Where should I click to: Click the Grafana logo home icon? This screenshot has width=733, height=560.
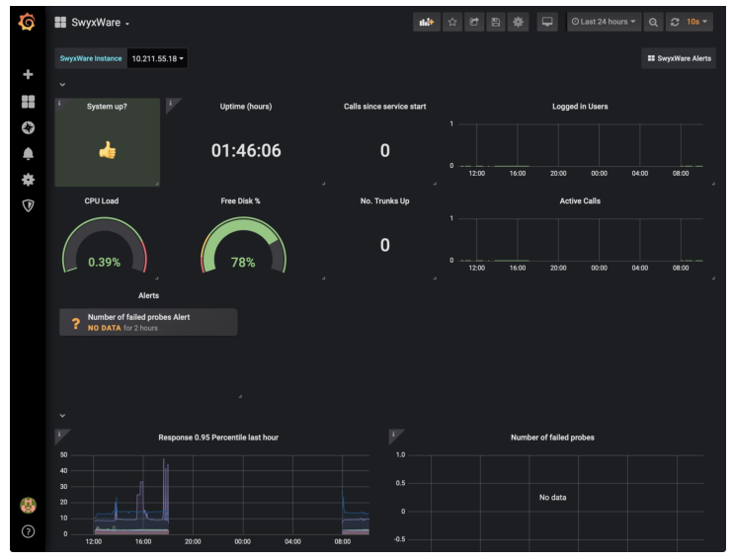28,22
